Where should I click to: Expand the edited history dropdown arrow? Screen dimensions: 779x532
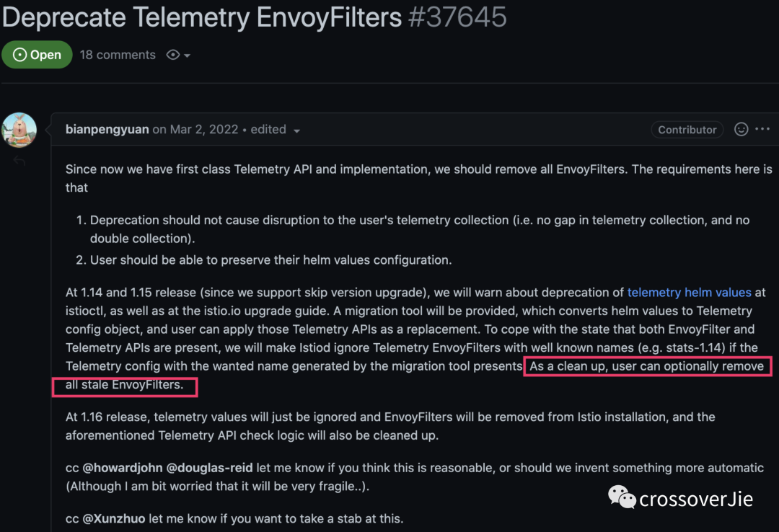coord(296,130)
